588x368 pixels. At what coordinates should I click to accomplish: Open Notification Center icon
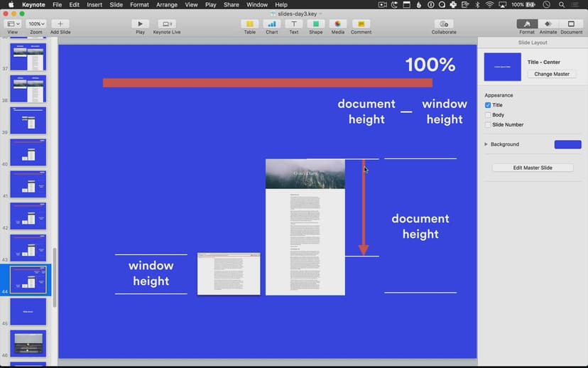575,4
